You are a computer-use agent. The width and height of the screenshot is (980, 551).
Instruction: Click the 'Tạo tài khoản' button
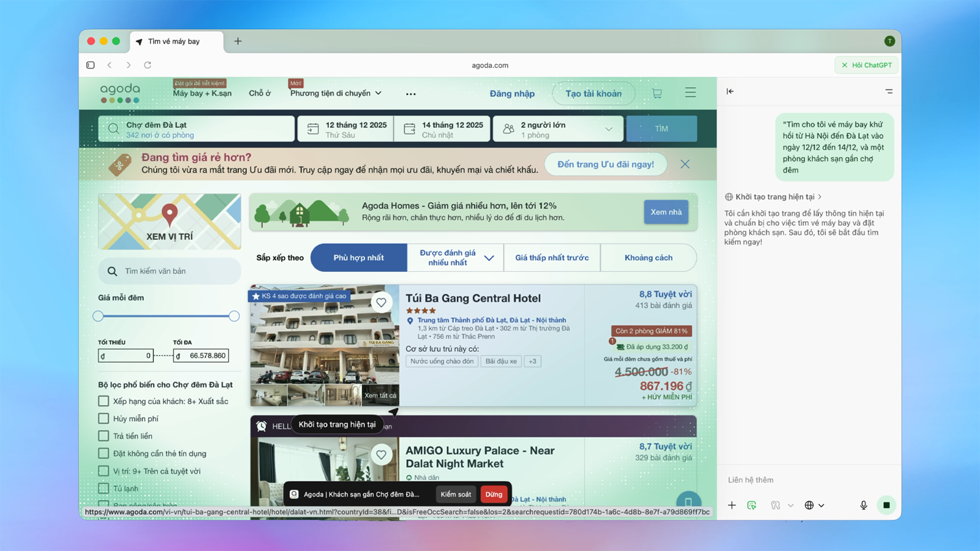(593, 94)
